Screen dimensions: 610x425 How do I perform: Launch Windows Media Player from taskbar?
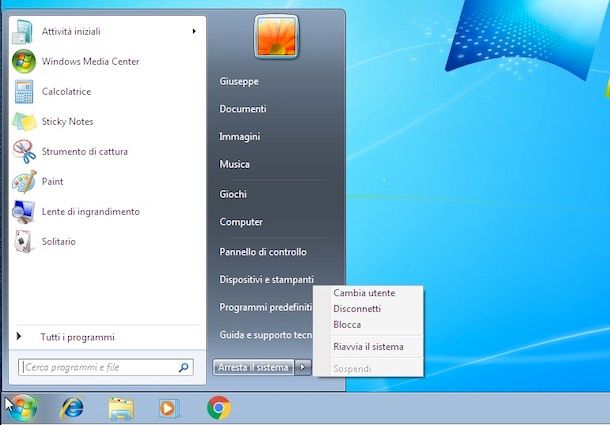point(169,409)
